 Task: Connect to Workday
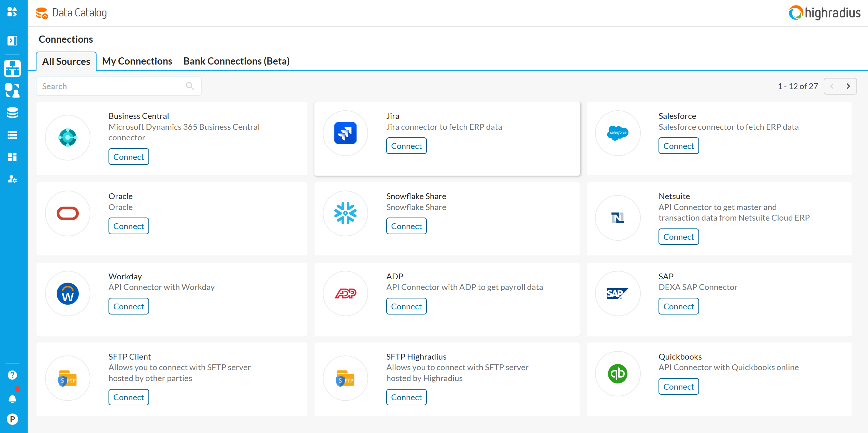[x=129, y=306]
